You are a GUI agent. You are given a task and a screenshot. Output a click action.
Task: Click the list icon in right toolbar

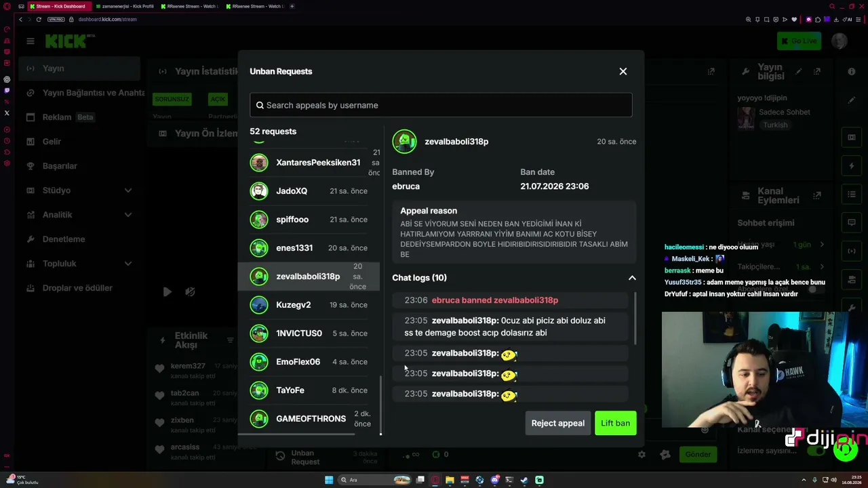click(852, 195)
